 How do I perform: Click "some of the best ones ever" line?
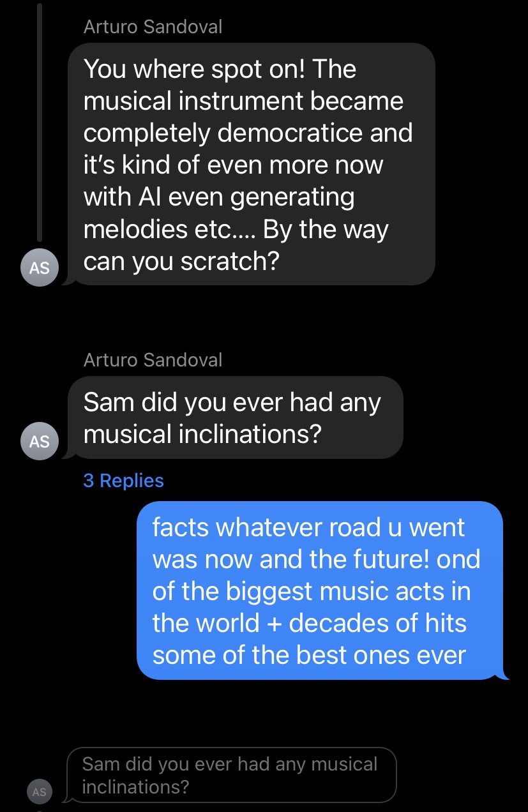point(309,655)
